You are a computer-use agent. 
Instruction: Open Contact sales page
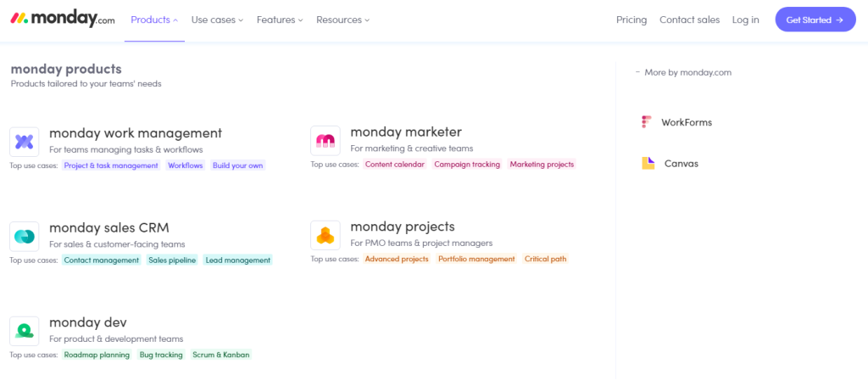pyautogui.click(x=690, y=20)
